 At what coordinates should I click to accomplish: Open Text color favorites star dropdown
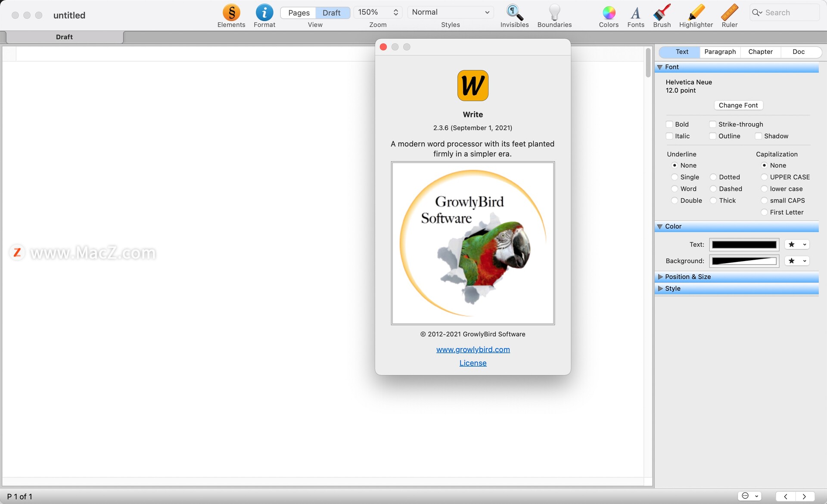tap(797, 245)
